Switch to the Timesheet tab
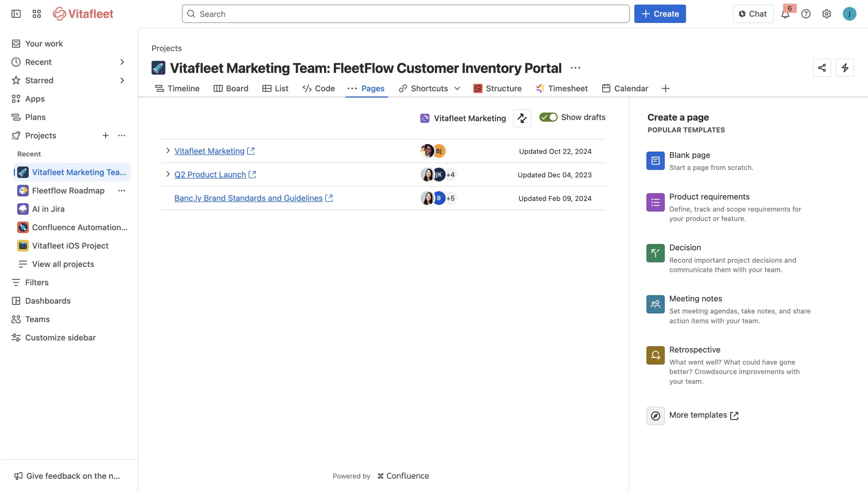This screenshot has height=492, width=868. (562, 88)
